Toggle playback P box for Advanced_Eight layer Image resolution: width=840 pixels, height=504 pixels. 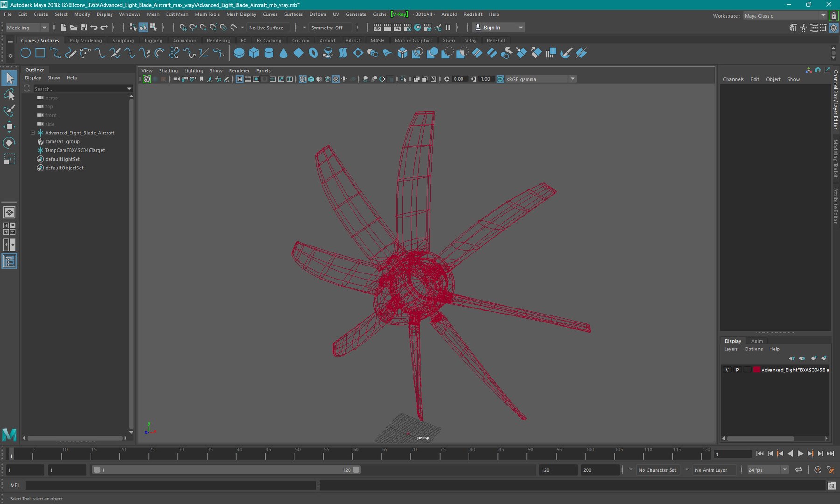point(737,370)
